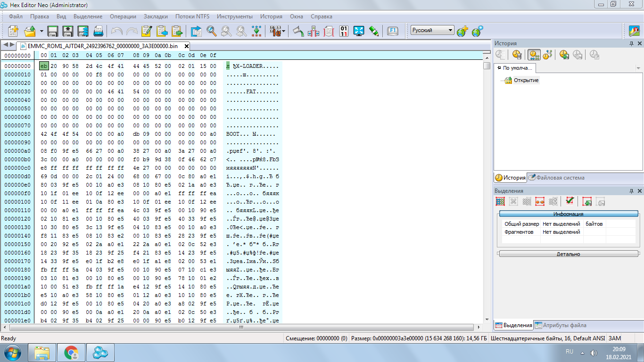Screen dimensions: 644x362
Task: Click the Save floppy disk icon
Action: (x=53, y=31)
